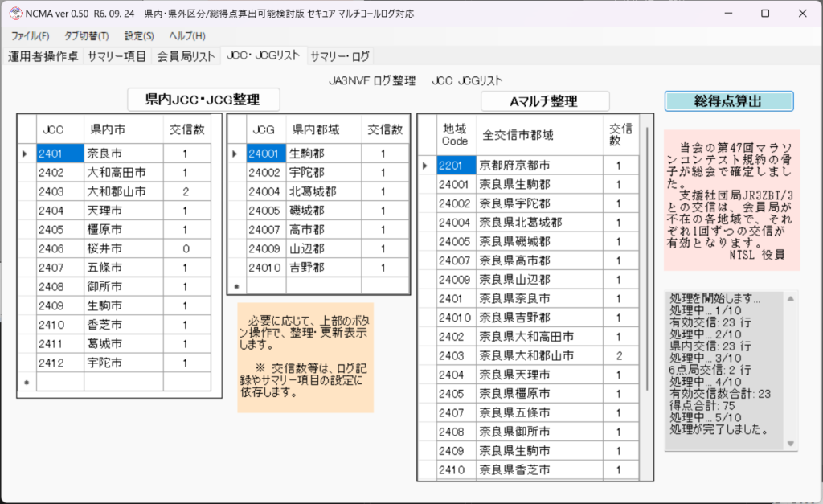Open the ヘルプ(H) menu

point(187,36)
